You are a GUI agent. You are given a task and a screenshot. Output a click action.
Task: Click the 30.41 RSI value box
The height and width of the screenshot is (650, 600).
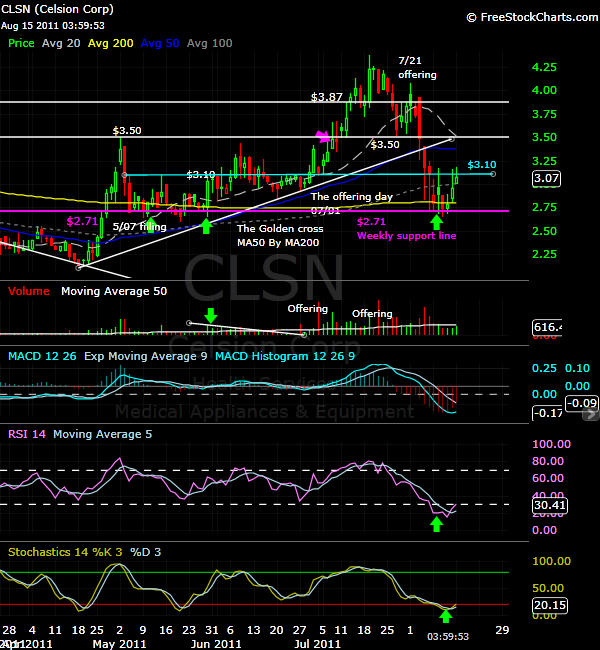(550, 505)
